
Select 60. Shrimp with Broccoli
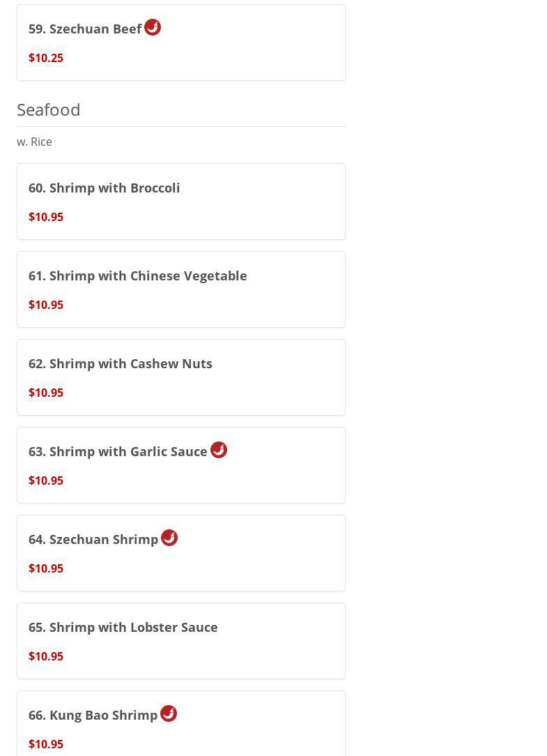[x=105, y=188]
